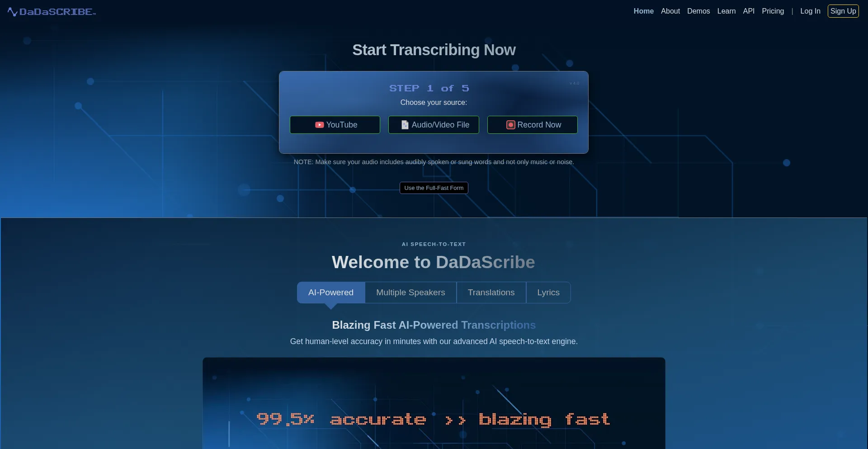Screen dimensions: 868x449
Task: Click the Log In link
Action: 810,11
